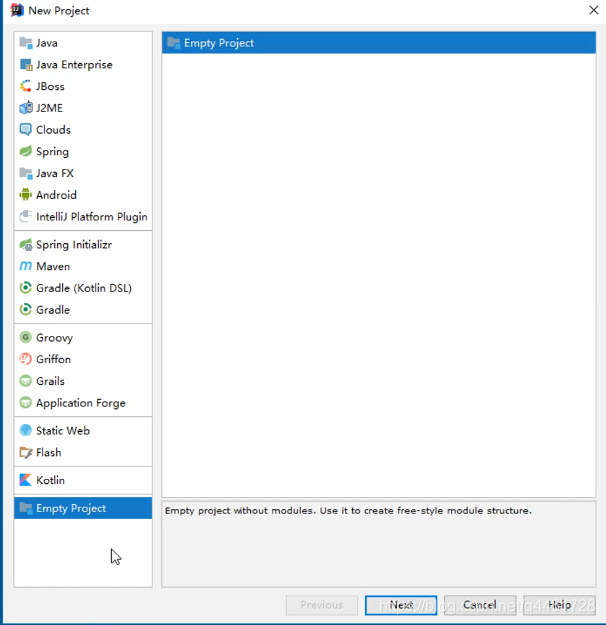Click the Android robot icon
The image size is (606, 625).
(26, 195)
